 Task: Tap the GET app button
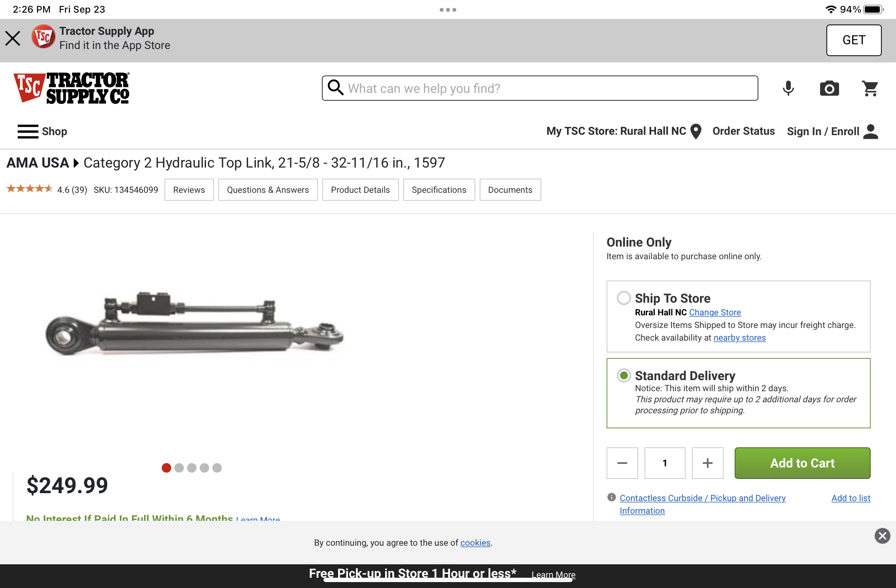point(854,40)
